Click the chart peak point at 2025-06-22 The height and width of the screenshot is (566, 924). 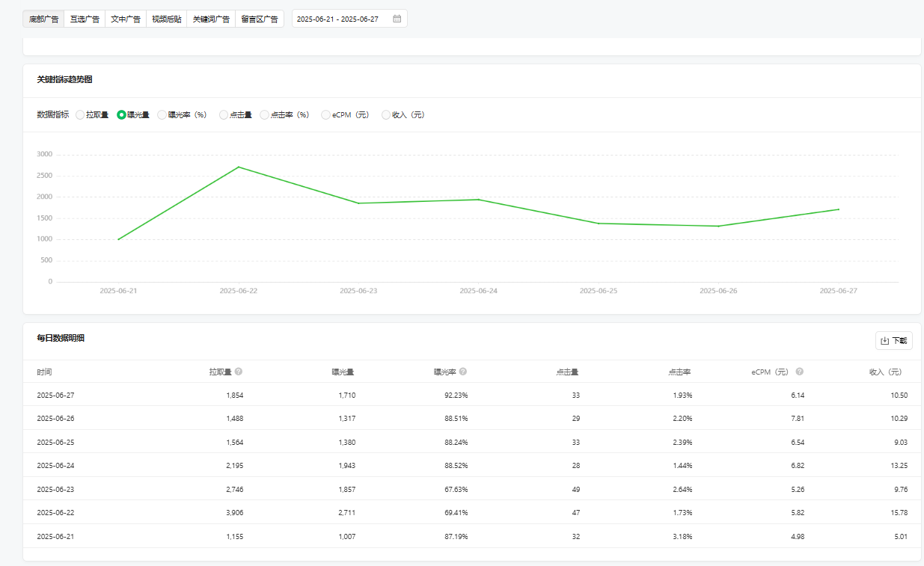(x=239, y=167)
